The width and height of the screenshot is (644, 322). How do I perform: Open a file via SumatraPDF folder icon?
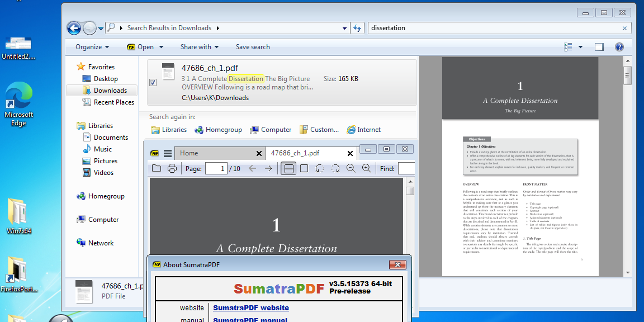click(x=157, y=168)
